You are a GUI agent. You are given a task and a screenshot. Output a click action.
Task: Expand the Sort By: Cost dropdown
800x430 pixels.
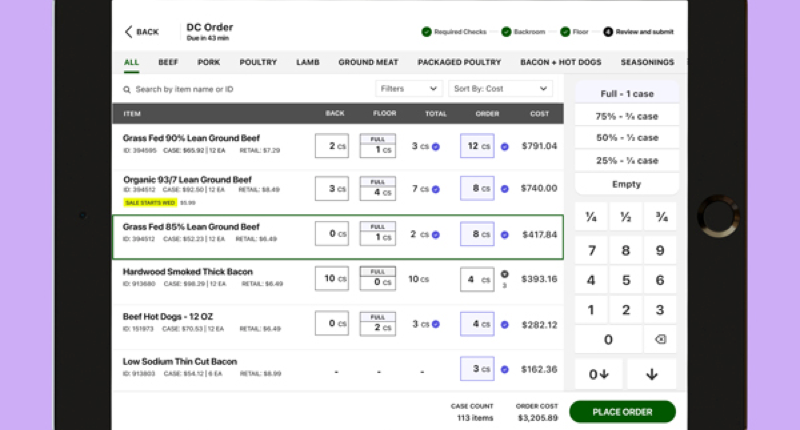[500, 89]
